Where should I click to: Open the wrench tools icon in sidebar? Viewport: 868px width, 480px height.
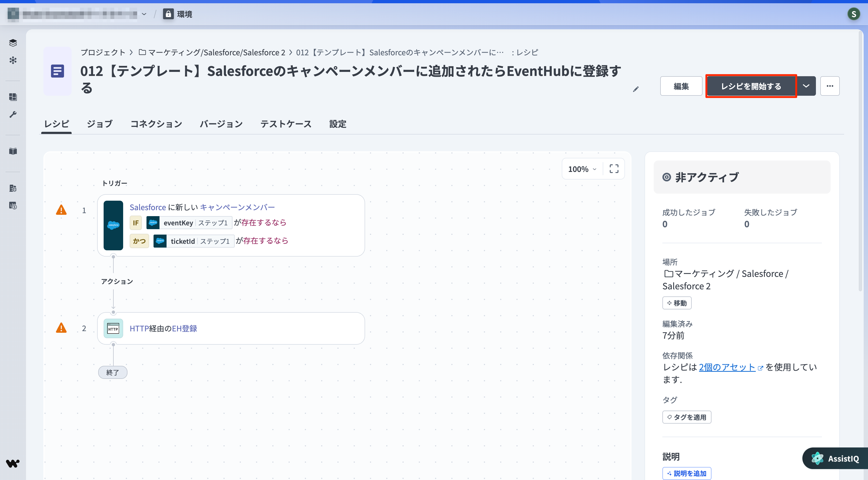tap(13, 114)
